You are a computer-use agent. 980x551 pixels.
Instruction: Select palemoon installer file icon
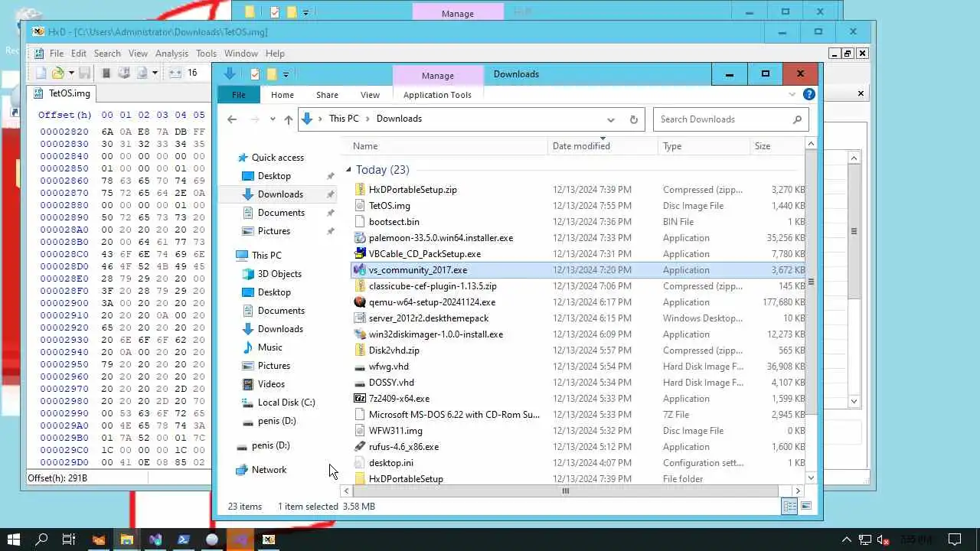click(x=360, y=237)
